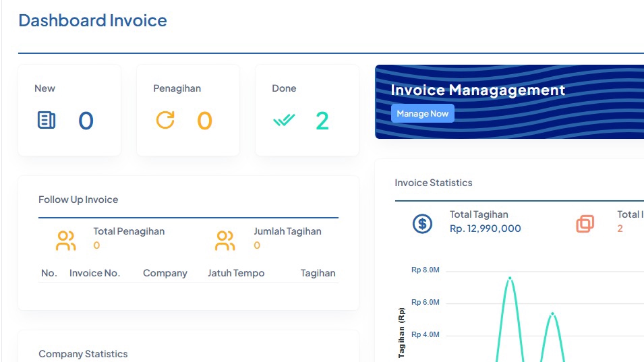The width and height of the screenshot is (644, 362).
Task: Sort table by Tagihan column header
Action: click(318, 273)
